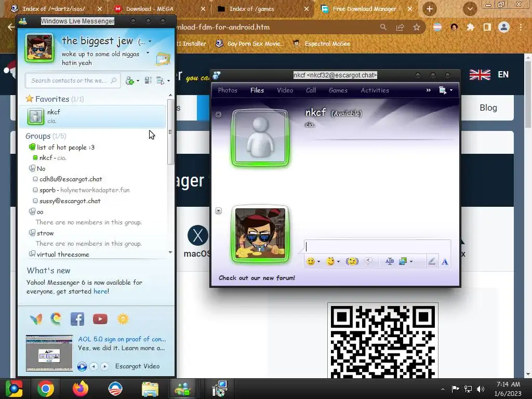Click the change contact list layout icon
Image resolution: width=532 pixels, height=399 pixels.
[x=148, y=81]
